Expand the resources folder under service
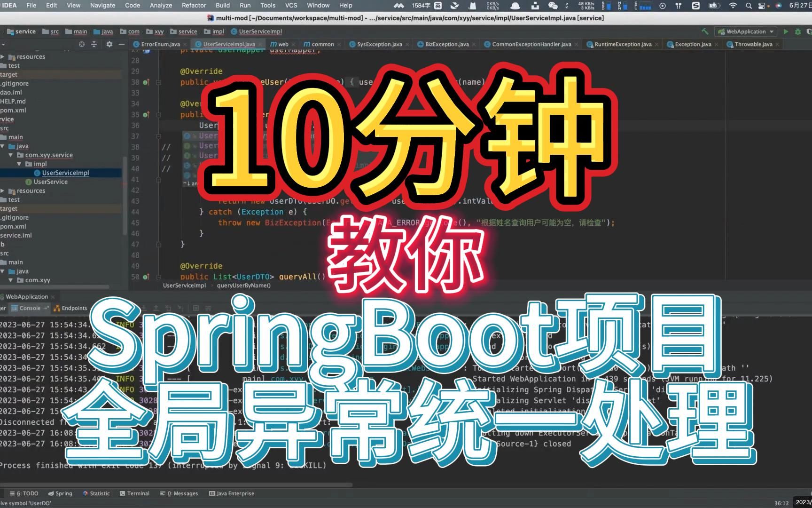This screenshot has width=812, height=508. point(2,190)
